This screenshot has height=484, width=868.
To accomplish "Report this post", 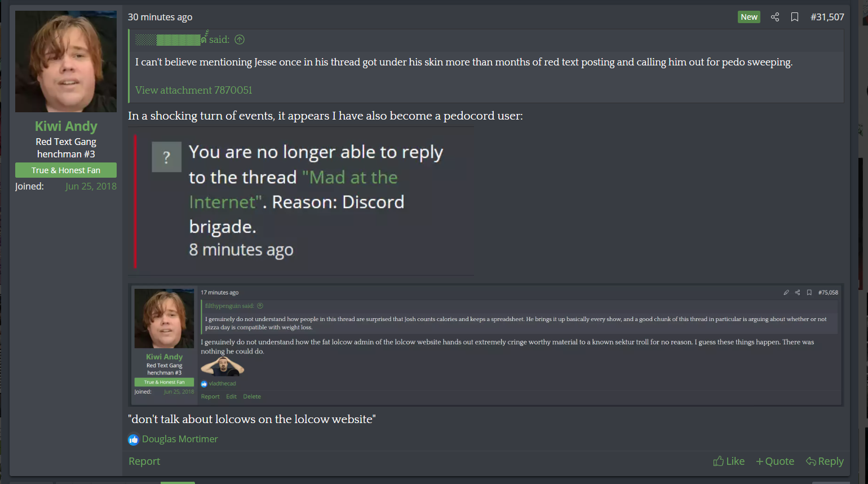I will click(144, 461).
